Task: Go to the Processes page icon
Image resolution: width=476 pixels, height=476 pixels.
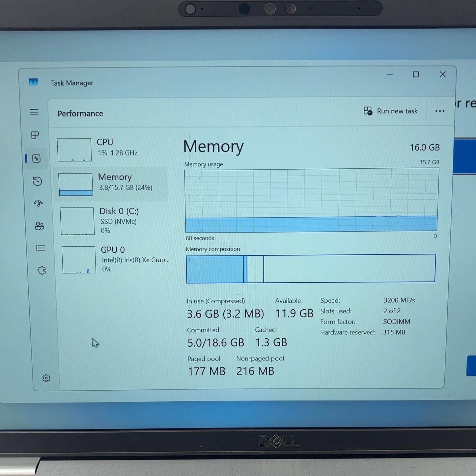Action: point(35,135)
